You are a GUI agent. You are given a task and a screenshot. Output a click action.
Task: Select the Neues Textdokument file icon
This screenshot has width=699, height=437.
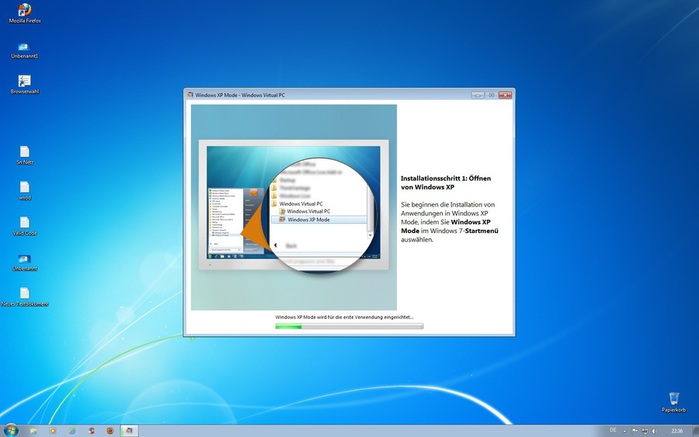click(x=25, y=297)
